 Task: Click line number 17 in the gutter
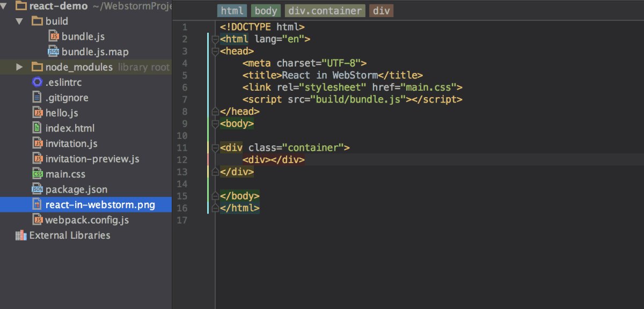pyautogui.click(x=182, y=220)
